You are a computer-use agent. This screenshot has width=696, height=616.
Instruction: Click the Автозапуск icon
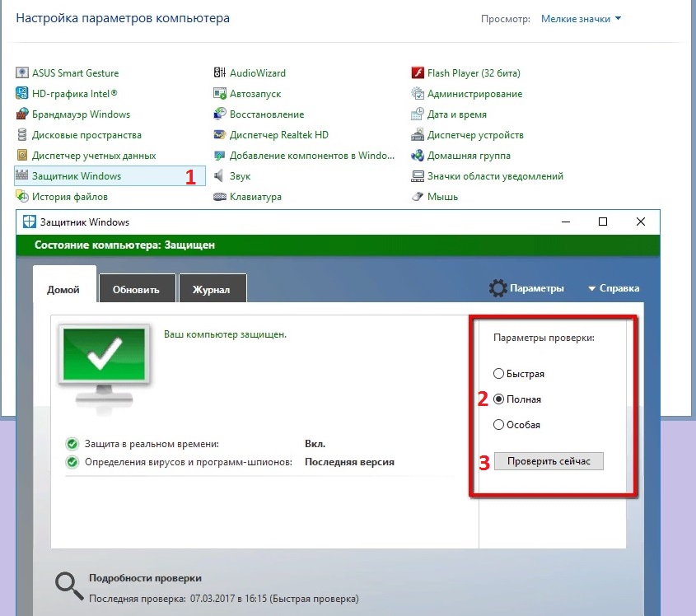pos(220,93)
